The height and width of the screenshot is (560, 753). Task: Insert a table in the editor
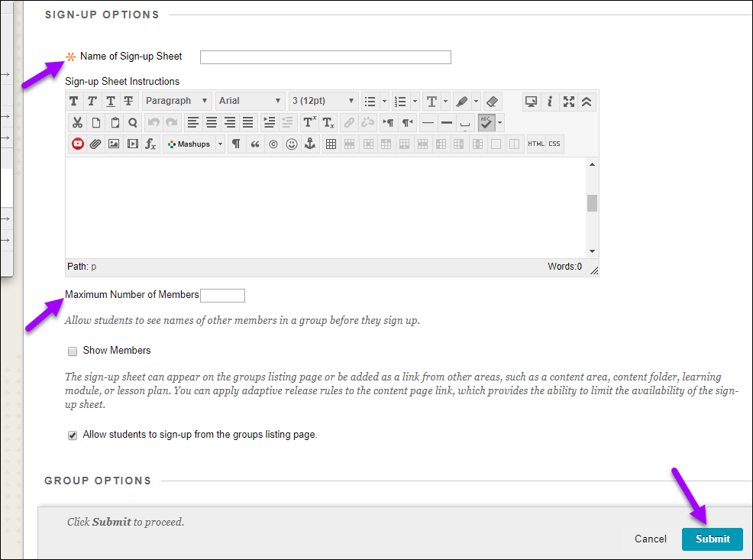tap(331, 144)
